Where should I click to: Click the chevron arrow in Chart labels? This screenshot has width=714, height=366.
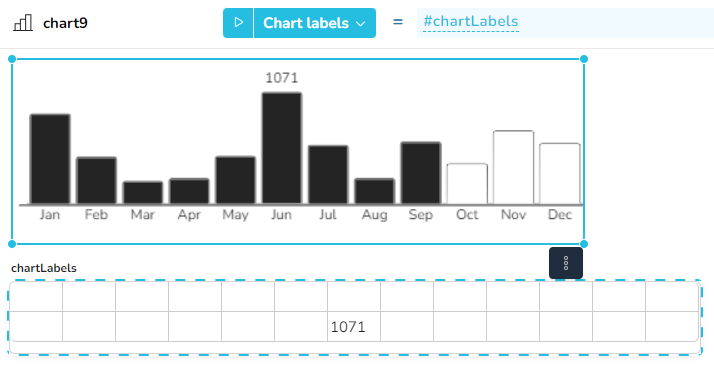(361, 24)
